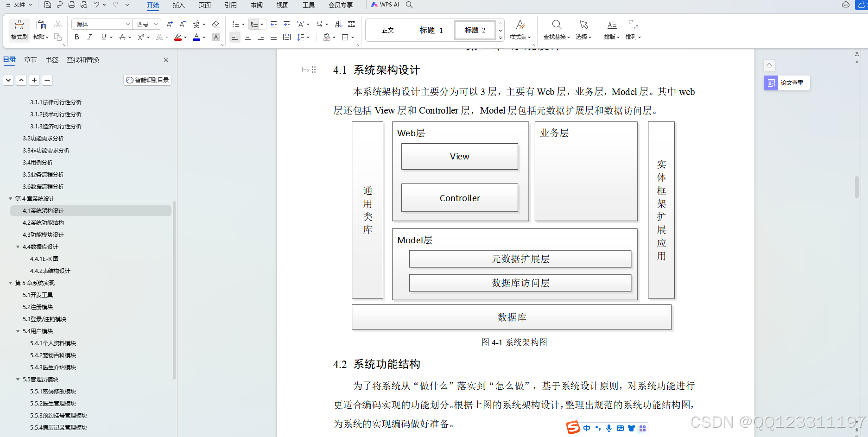
Task: Click the Arrange (排列) icon
Action: (x=633, y=25)
